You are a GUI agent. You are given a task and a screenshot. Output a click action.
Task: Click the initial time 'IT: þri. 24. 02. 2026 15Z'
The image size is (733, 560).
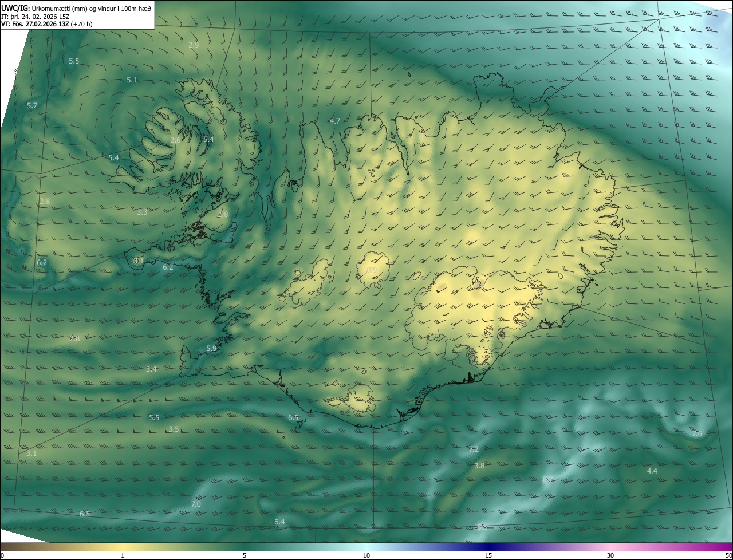pyautogui.click(x=35, y=16)
